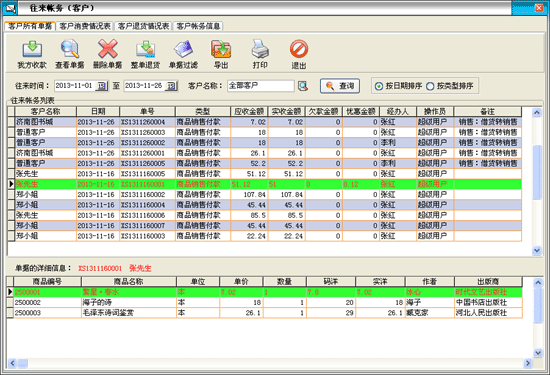Click the horizontal scrollbar thumb at bottom
The width and height of the screenshot is (550, 375).
(x=23, y=363)
